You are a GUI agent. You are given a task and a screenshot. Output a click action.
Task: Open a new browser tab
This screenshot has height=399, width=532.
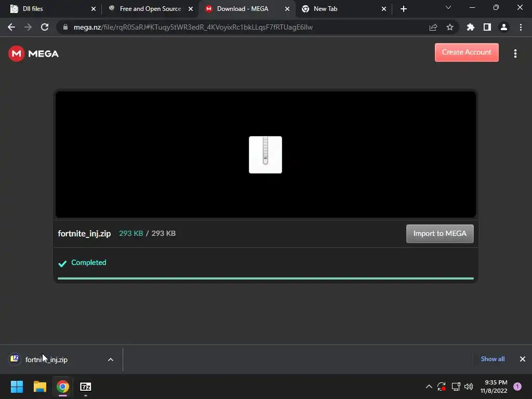click(403, 9)
